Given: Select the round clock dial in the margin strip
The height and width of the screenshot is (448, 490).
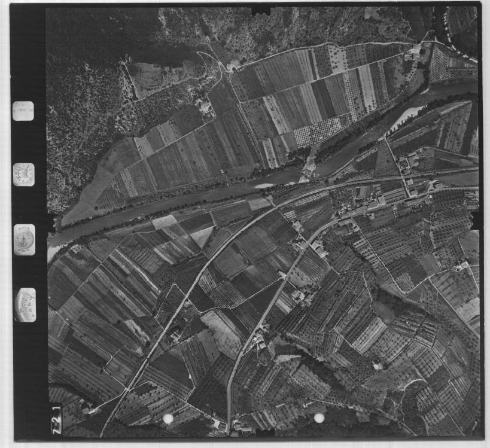Looking at the screenshot, I should 23,175.
